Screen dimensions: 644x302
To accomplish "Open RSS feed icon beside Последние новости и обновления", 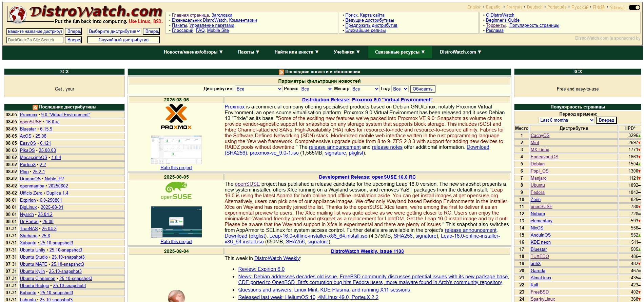I will (x=281, y=72).
